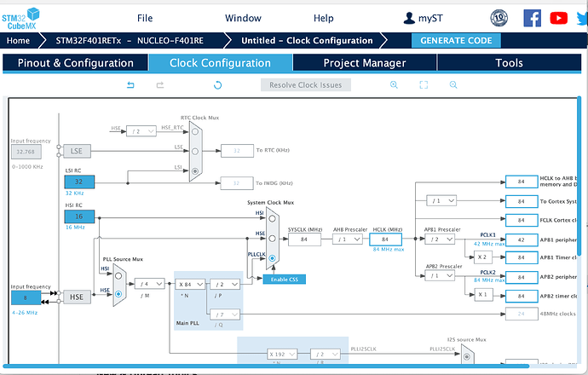Select HSE in PLL Source Mux

click(118, 294)
